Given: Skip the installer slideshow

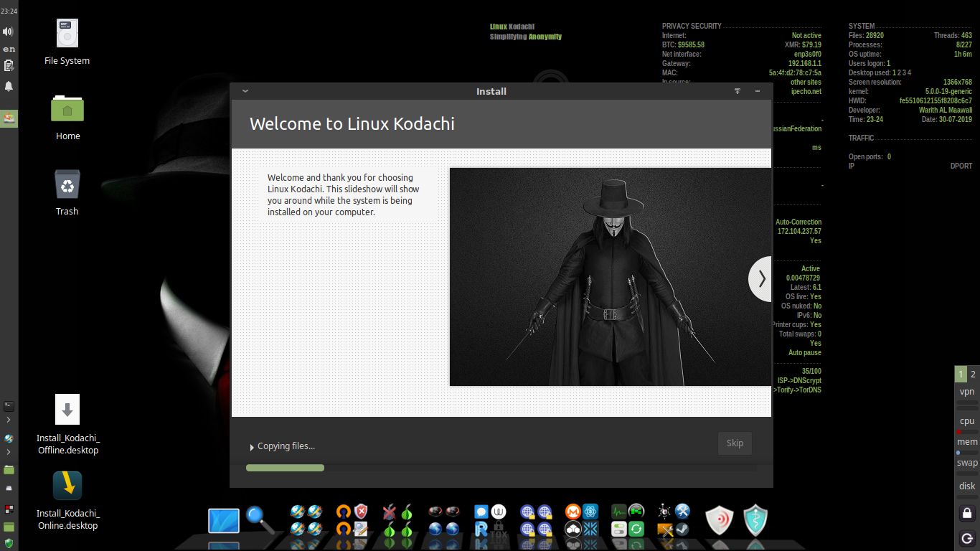Looking at the screenshot, I should coord(735,443).
